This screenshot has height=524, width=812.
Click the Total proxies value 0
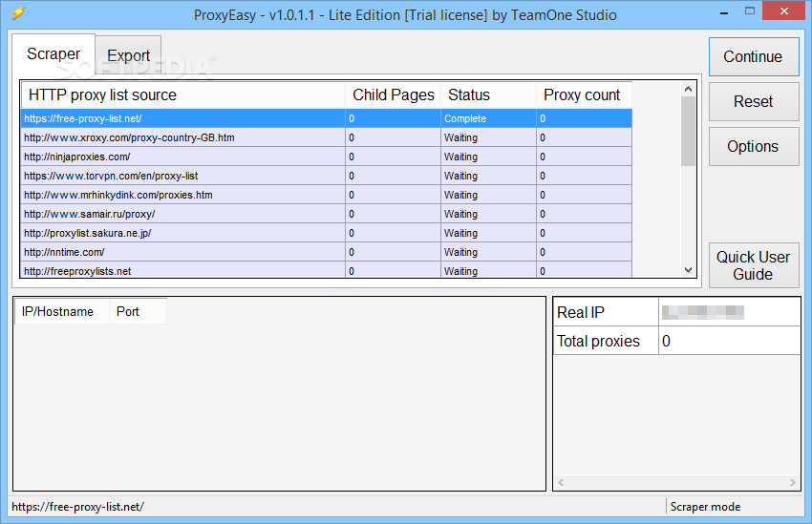[x=729, y=341]
